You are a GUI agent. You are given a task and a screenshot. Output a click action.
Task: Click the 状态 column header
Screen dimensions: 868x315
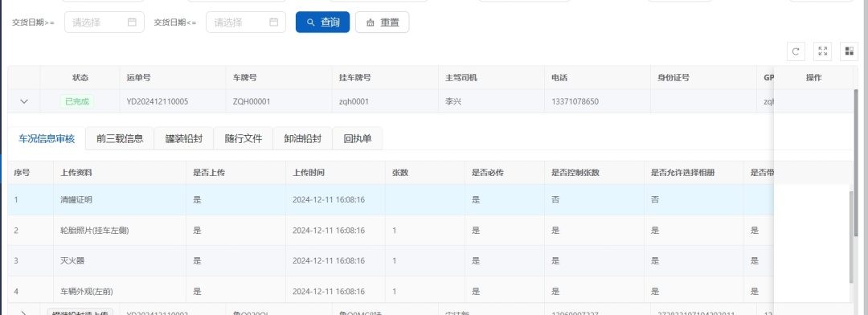[80, 78]
